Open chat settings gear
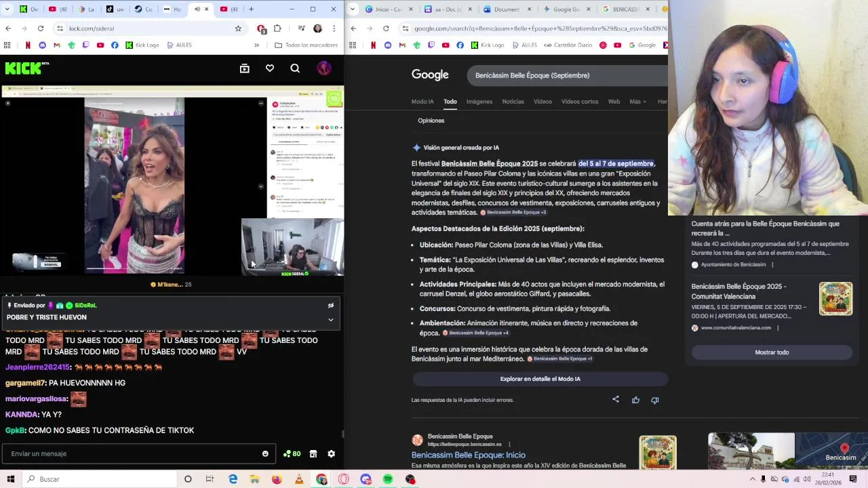 point(331,453)
